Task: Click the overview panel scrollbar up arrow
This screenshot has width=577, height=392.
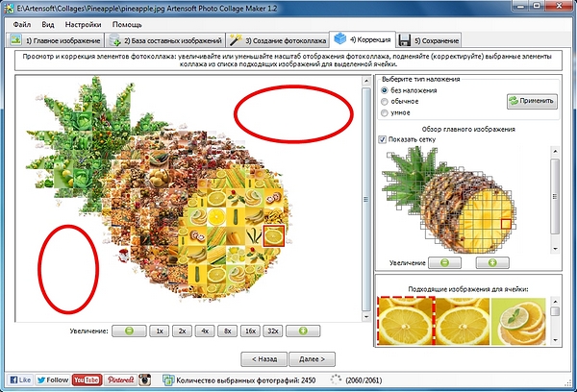Action: coord(555,152)
